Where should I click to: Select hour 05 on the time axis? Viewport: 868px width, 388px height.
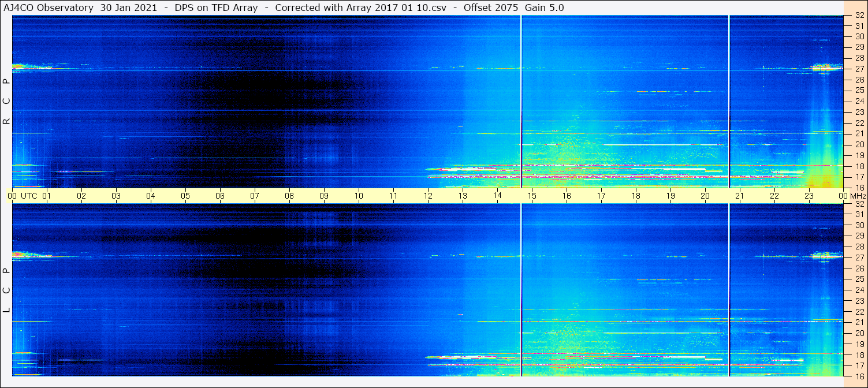(x=185, y=196)
